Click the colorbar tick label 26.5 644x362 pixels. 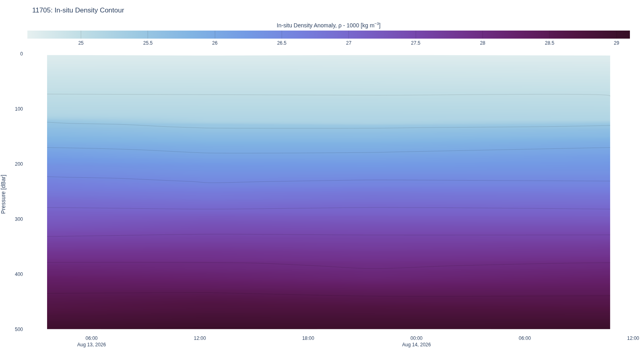pyautogui.click(x=282, y=43)
